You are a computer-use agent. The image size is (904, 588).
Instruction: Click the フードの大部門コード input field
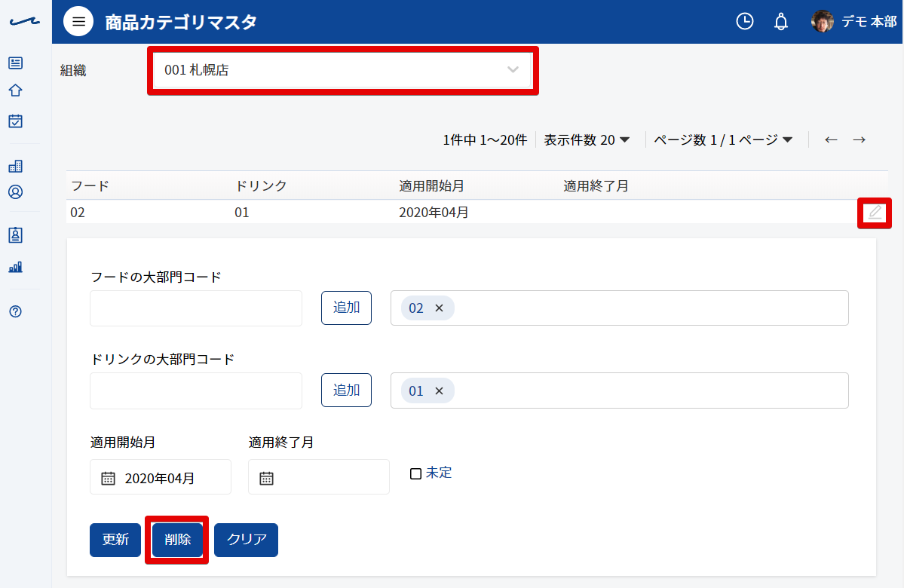click(x=196, y=308)
